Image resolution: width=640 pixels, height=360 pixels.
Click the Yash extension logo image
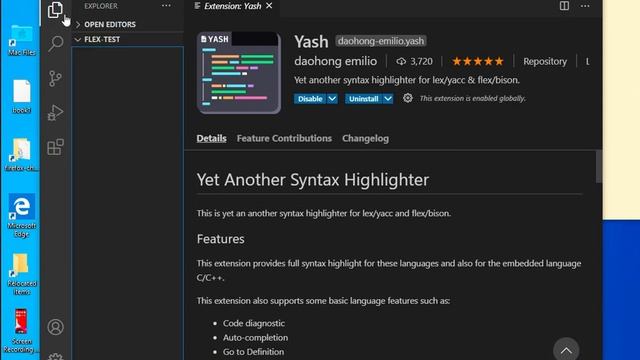click(x=239, y=73)
